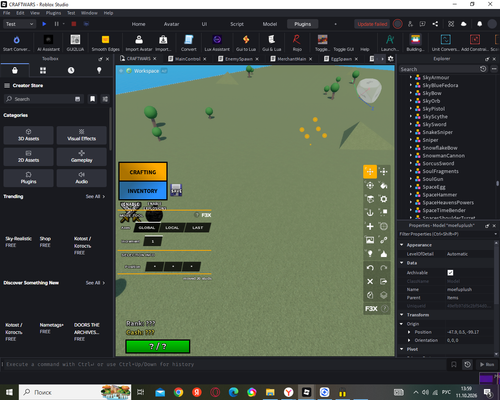Select the F3X Rotate tool
This screenshot has width=500, height=400.
tap(370, 185)
